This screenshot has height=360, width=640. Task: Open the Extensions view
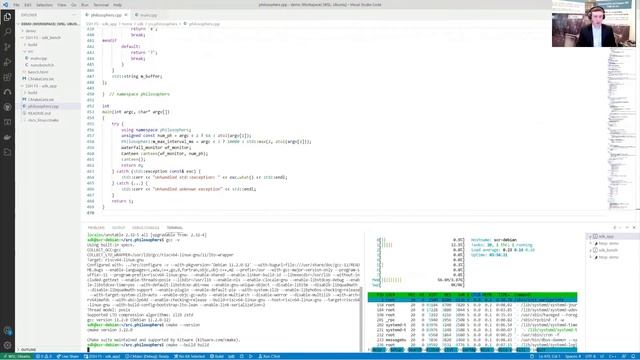pyautogui.click(x=7, y=77)
